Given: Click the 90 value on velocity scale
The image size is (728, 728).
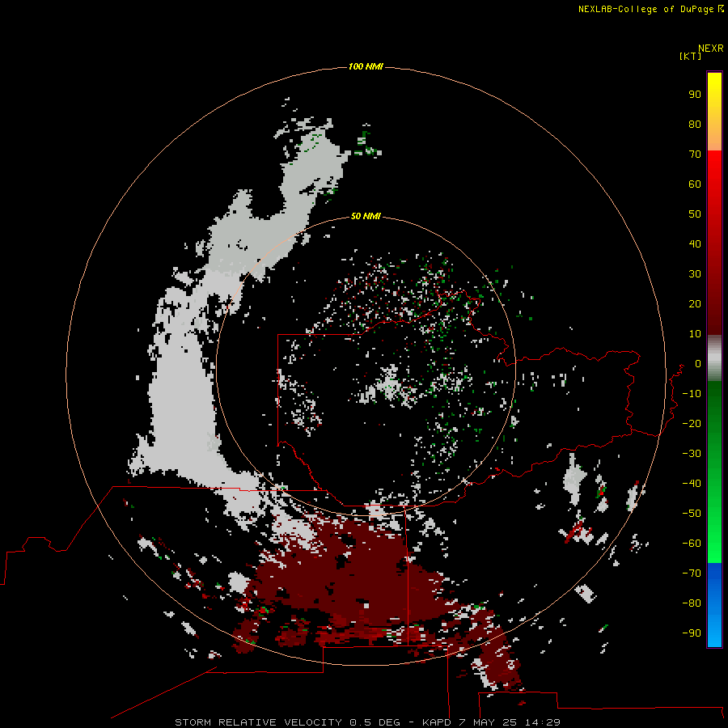Looking at the screenshot, I should coord(695,95).
